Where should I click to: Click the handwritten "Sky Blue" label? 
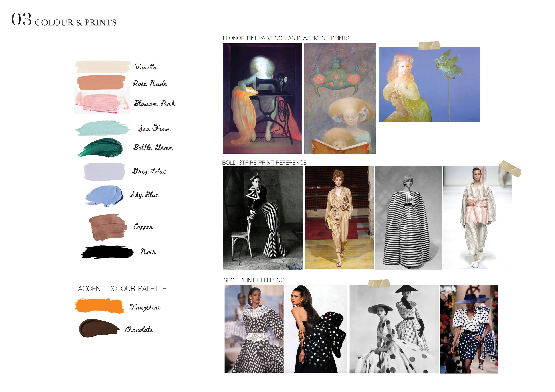[x=144, y=195]
